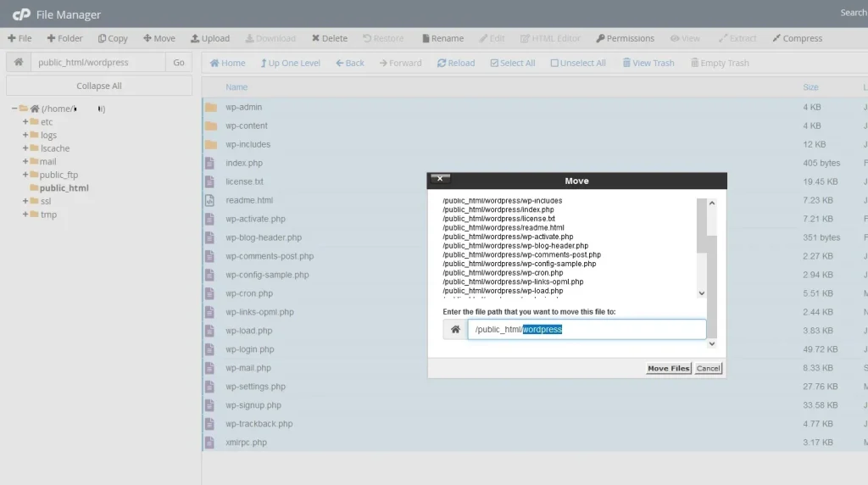Screen dimensions: 868x485
Task: Click Cancel in Move dialog
Action: click(708, 368)
